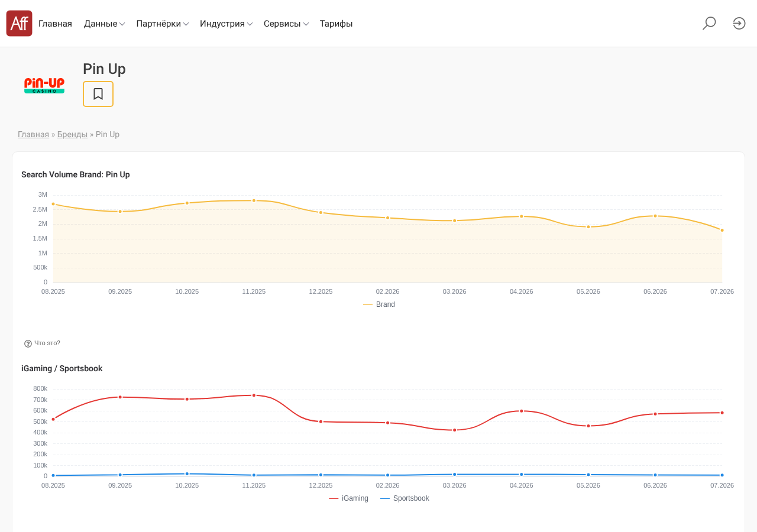Expand the Сервисы dropdown menu
Viewport: 757px width, 532px height.
(x=286, y=24)
